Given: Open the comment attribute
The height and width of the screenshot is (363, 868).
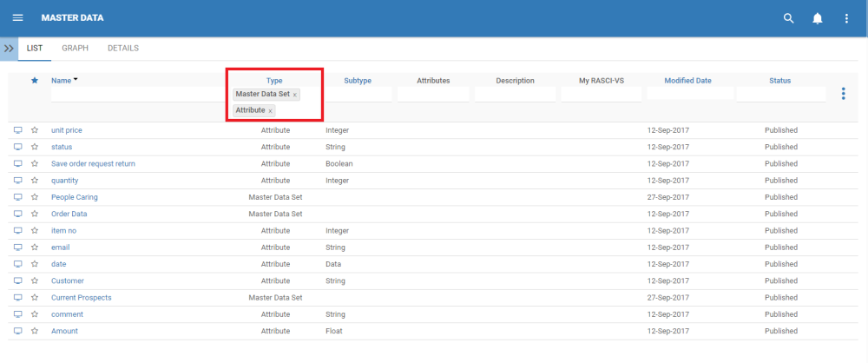Looking at the screenshot, I should point(67,314).
